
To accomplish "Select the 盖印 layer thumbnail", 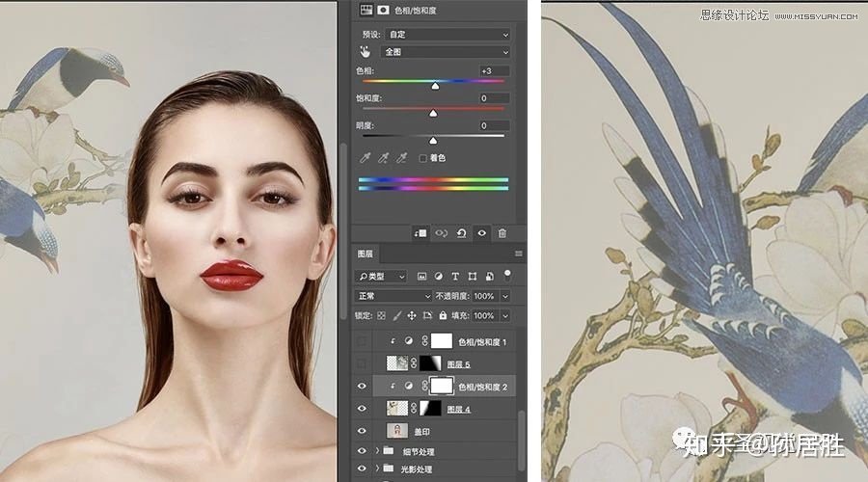I will coord(397,431).
